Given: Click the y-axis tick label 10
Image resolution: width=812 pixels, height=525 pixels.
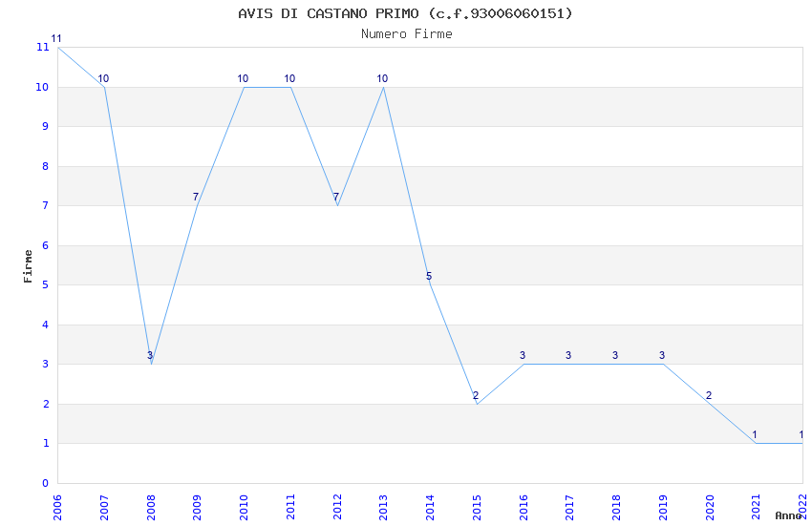Looking at the screenshot, I should 42,87.
